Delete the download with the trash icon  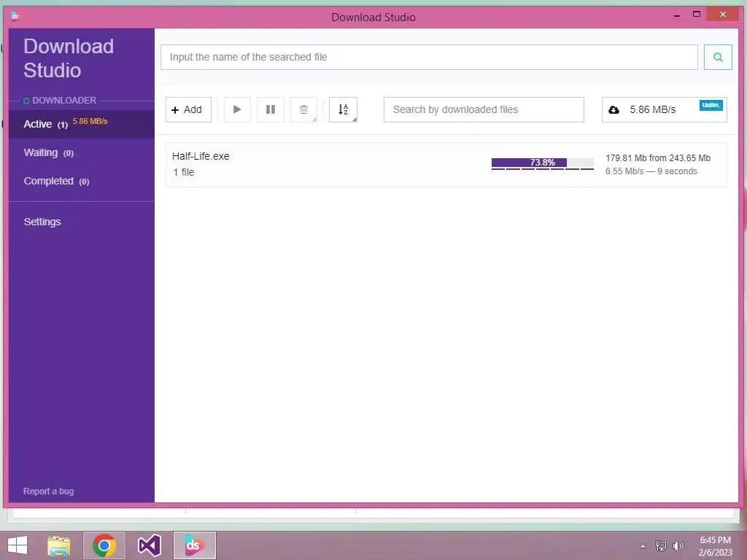point(303,109)
